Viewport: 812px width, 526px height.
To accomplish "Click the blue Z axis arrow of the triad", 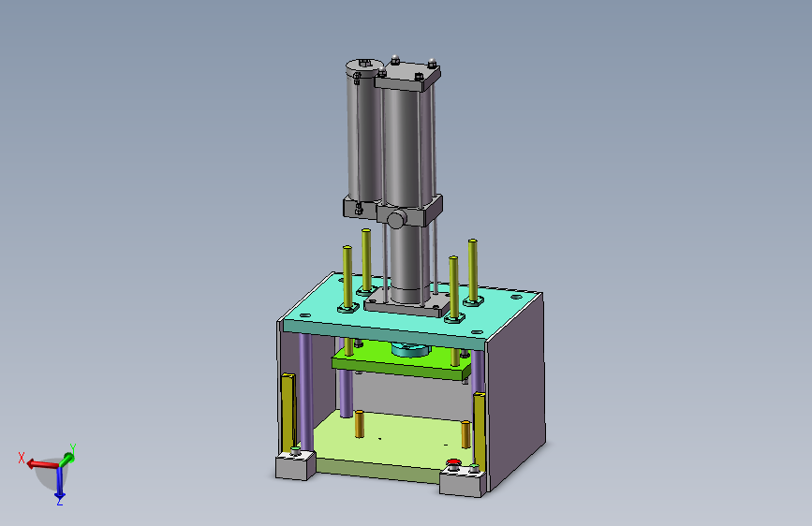I will tap(60, 483).
